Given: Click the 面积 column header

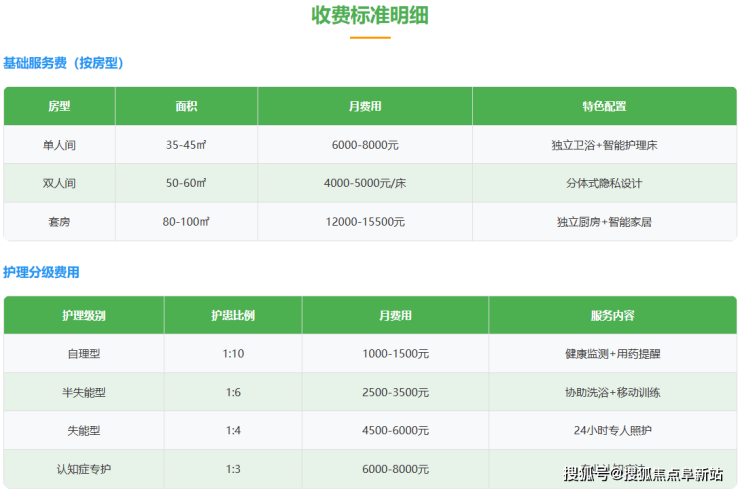Looking at the screenshot, I should coord(186,106).
